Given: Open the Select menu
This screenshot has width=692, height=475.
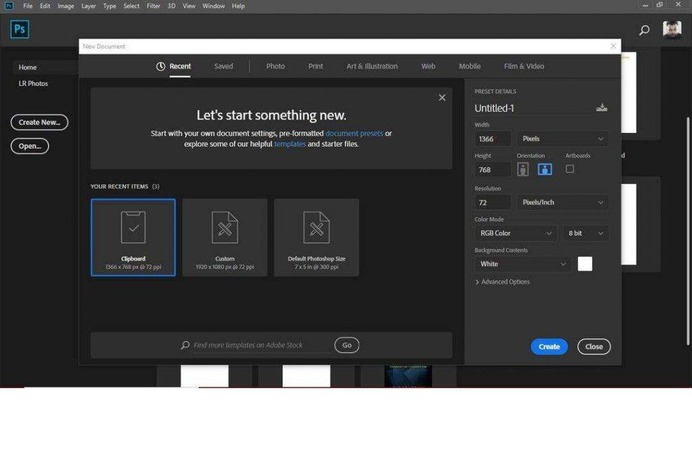Looking at the screenshot, I should click(132, 6).
